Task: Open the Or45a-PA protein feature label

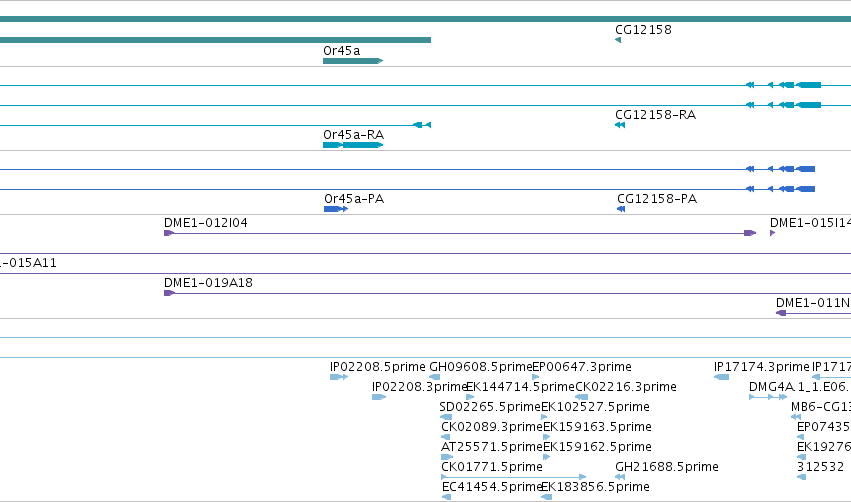Action: coord(354,199)
